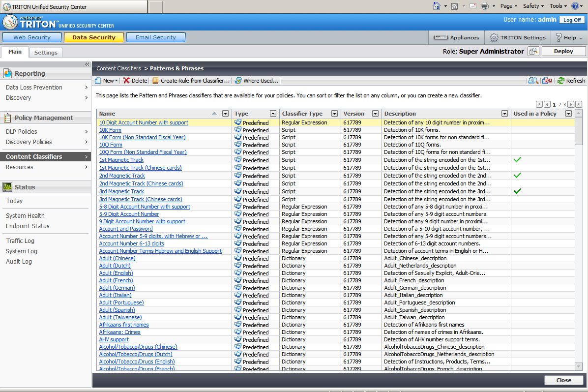Open Appliances via its device icon

point(441,37)
